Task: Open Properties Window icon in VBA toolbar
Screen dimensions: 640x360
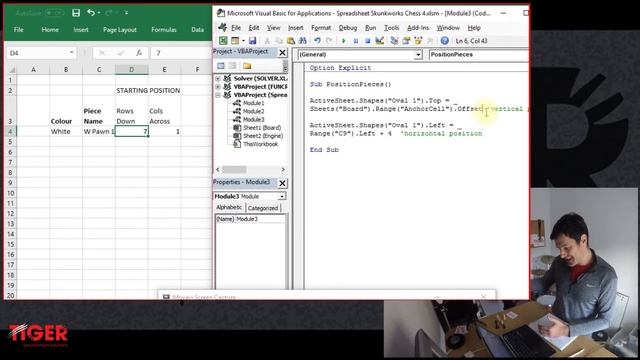Action: tap(406, 40)
